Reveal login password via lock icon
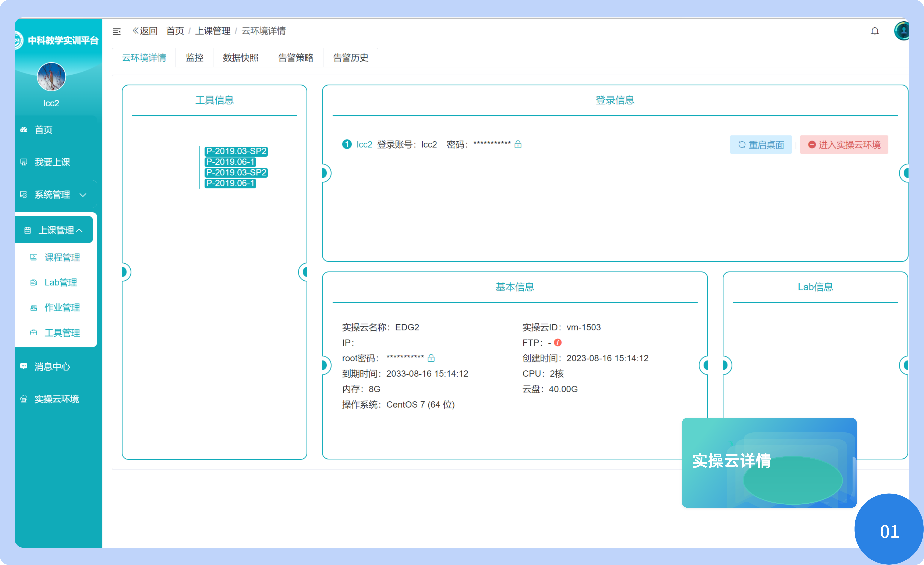 (518, 144)
